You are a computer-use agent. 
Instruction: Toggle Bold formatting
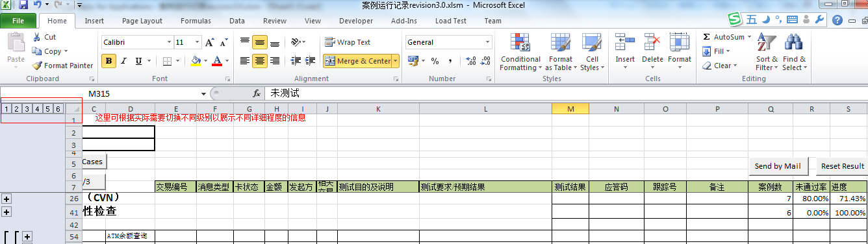pyautogui.click(x=109, y=61)
